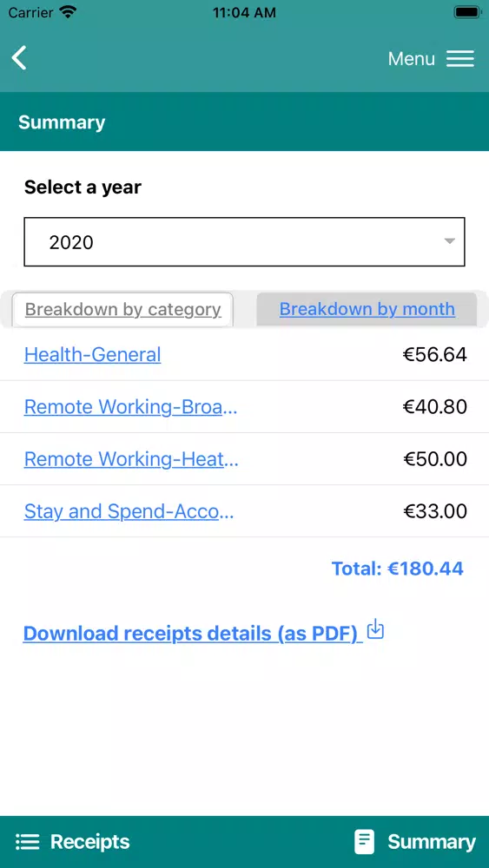Go to Receipts in bottom bar
This screenshot has width=489, height=868.
tap(89, 842)
